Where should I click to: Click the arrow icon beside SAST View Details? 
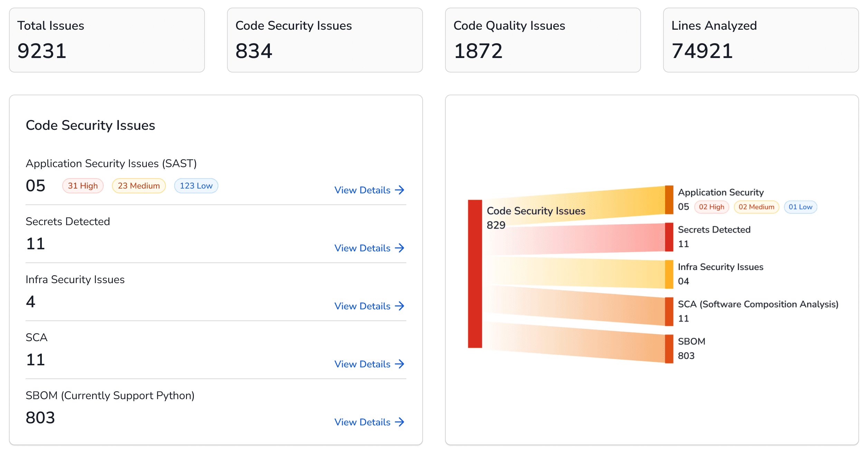point(400,190)
